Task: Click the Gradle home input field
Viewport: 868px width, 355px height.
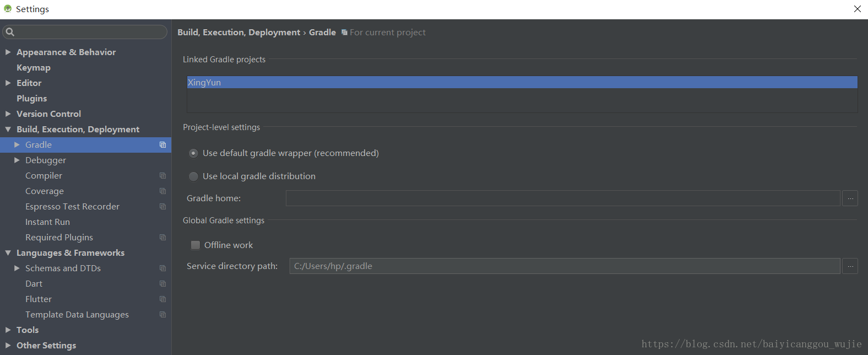Action: coord(563,198)
